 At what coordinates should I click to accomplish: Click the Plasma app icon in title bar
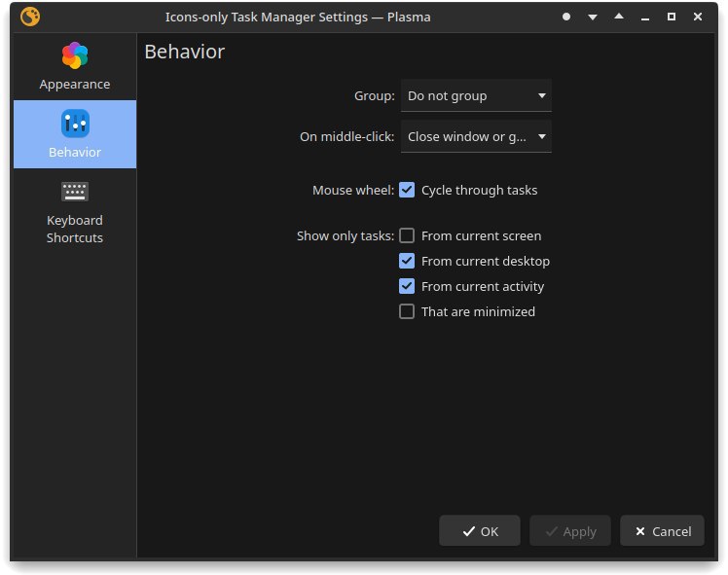click(30, 17)
